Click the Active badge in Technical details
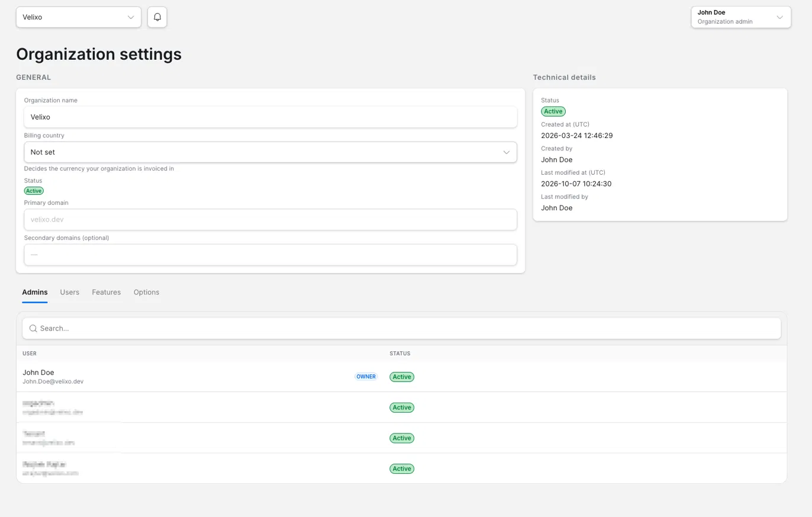This screenshot has width=812, height=517. point(553,111)
